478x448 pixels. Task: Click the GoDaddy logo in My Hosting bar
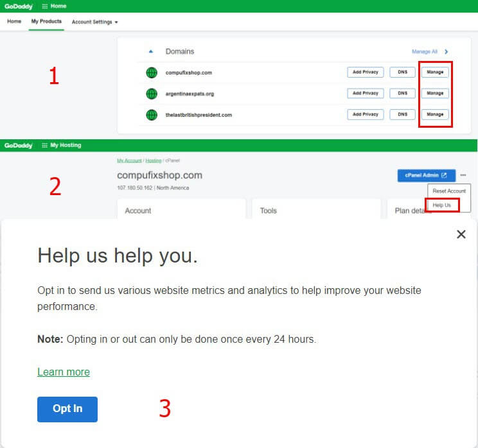pyautogui.click(x=18, y=146)
